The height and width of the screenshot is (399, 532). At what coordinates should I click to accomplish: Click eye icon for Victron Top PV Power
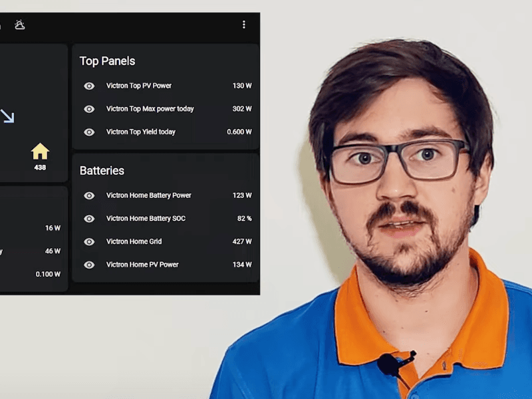(x=89, y=86)
